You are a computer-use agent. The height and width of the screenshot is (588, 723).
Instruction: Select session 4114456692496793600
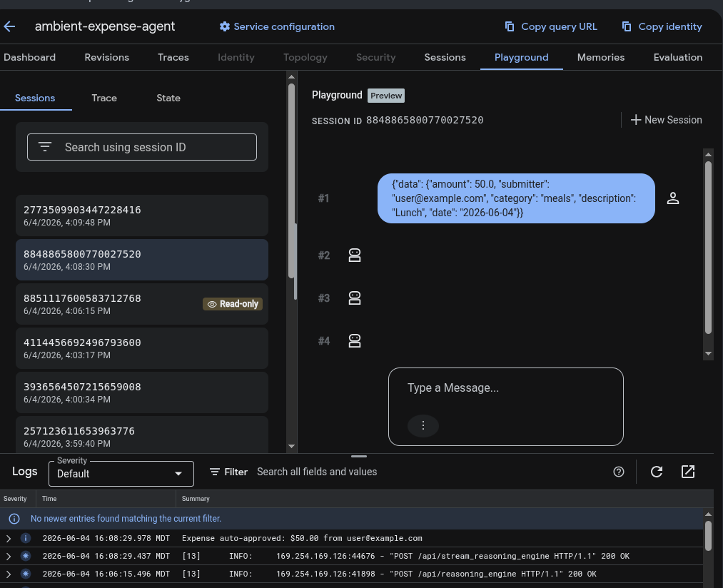click(x=142, y=348)
